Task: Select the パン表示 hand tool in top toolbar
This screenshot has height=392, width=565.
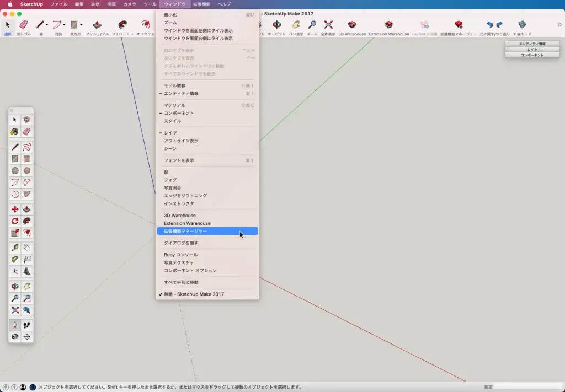Action: pyautogui.click(x=296, y=25)
